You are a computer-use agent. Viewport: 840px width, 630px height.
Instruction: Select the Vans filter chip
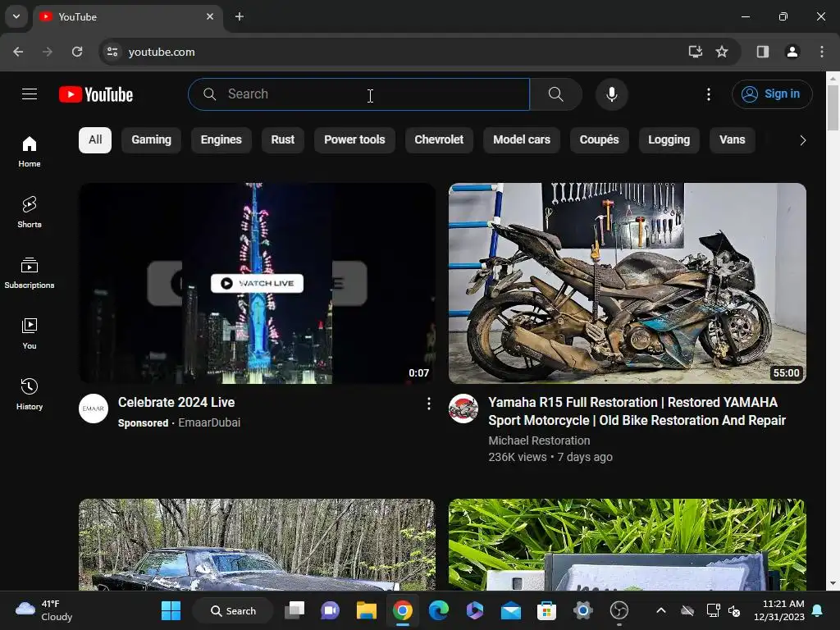(x=733, y=140)
